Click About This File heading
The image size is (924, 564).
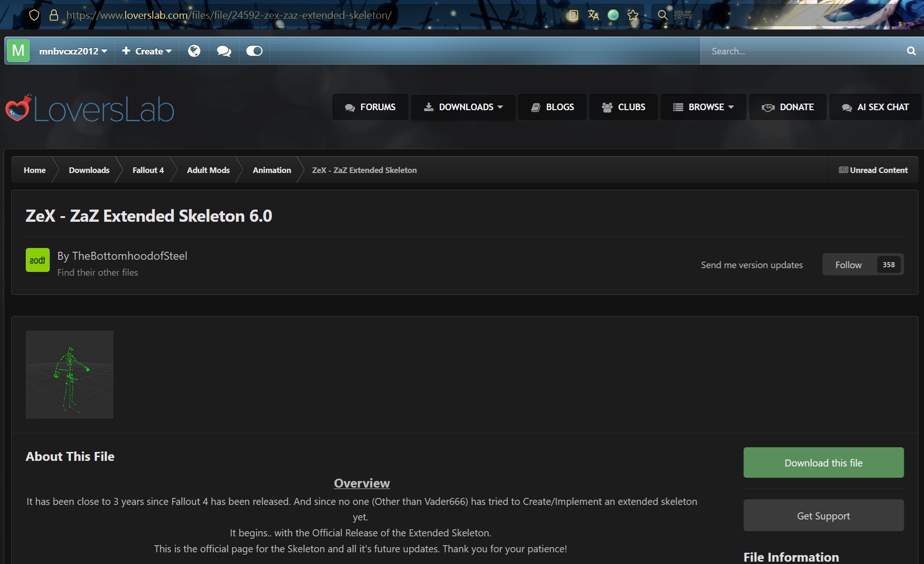[x=70, y=457]
